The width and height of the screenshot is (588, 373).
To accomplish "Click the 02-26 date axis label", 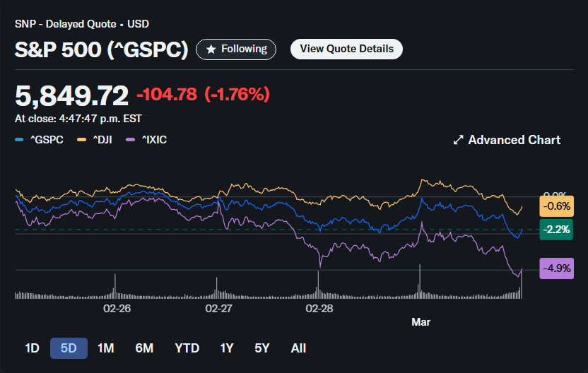I will pos(117,309).
